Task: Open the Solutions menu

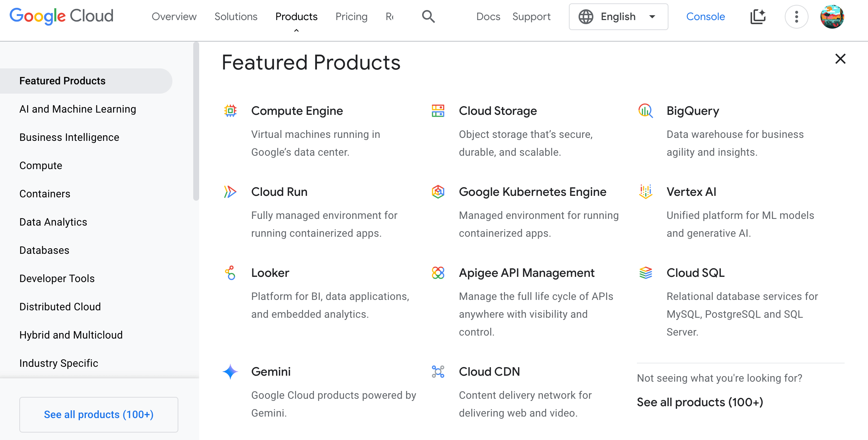Action: pos(236,16)
